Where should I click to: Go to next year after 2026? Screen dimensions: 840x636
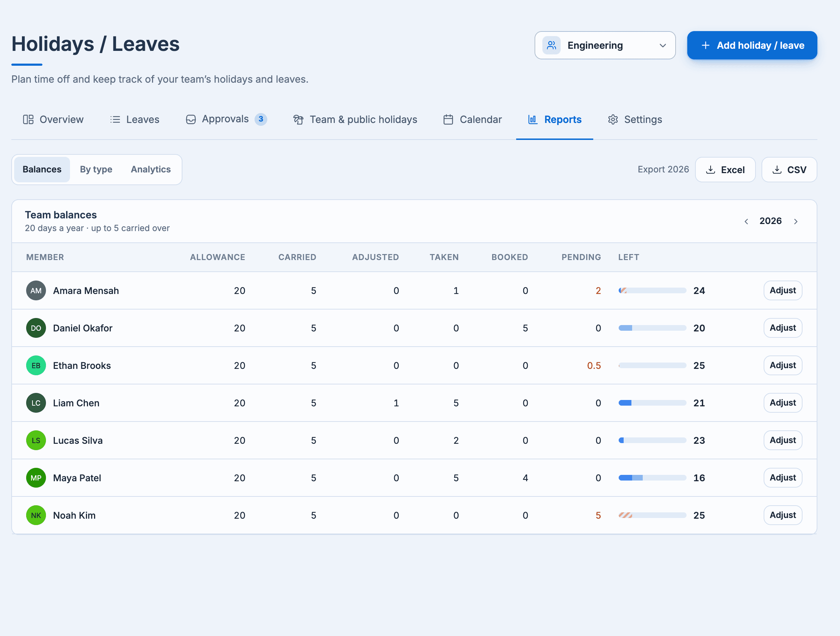(795, 221)
